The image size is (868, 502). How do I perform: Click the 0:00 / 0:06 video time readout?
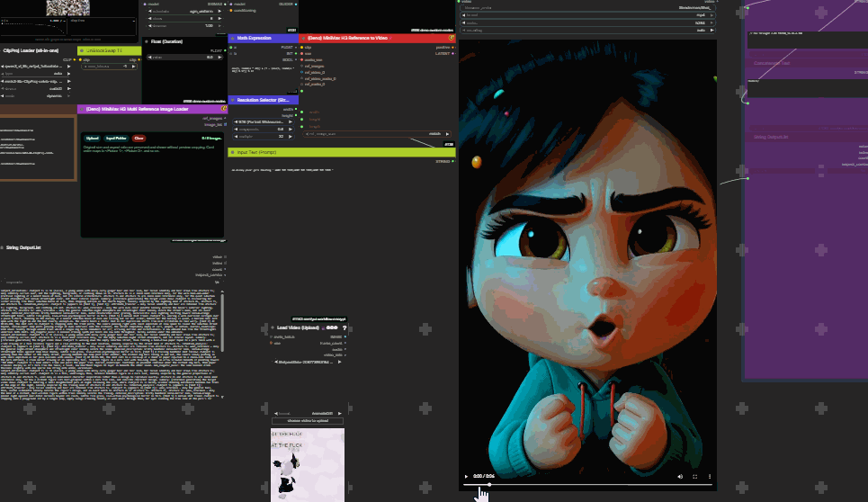click(484, 476)
